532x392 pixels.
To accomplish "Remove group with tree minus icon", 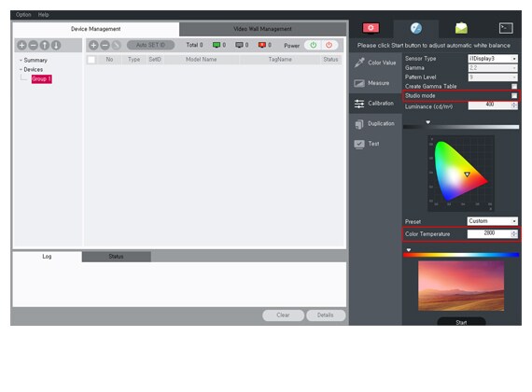I will (x=34, y=45).
